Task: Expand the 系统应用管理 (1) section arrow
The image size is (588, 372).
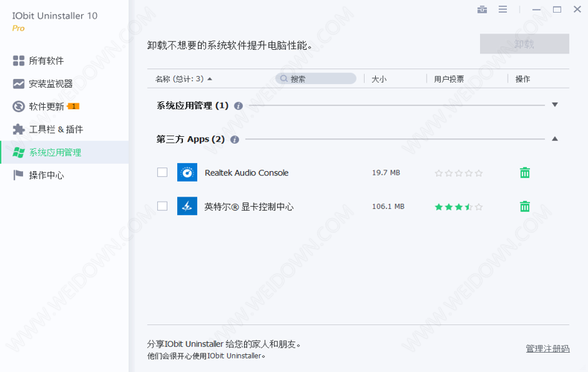Action: pos(555,105)
